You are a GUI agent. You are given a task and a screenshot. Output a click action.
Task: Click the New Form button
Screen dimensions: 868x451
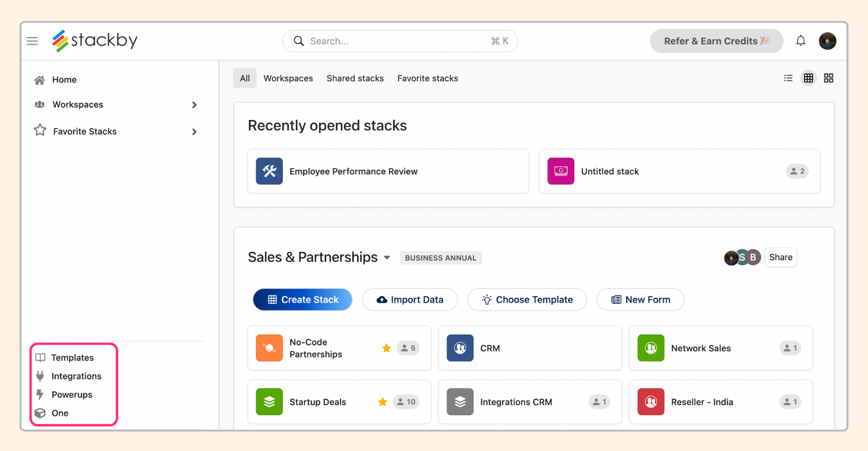click(640, 299)
